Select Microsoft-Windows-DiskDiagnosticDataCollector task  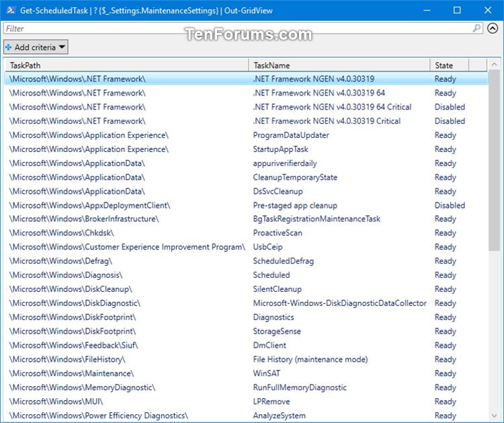point(246,303)
